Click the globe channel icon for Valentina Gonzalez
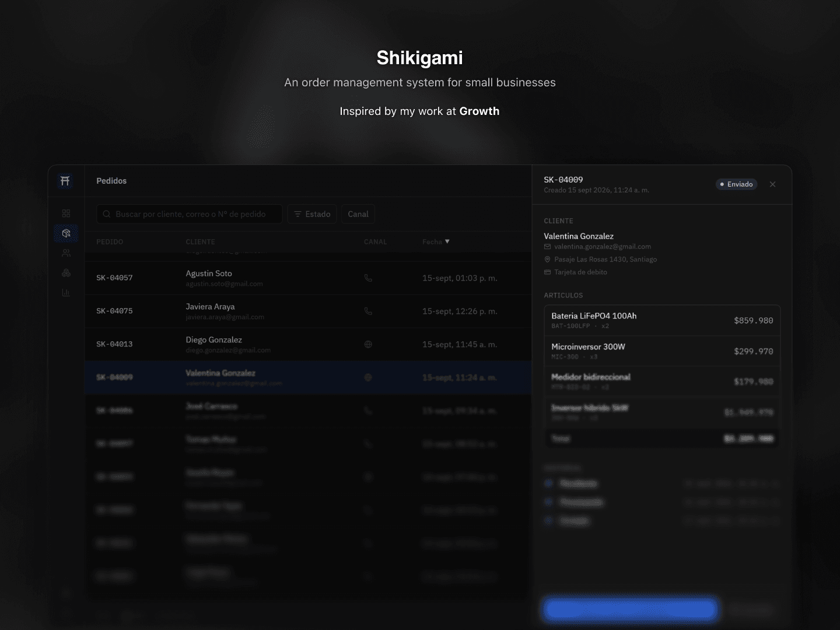 [x=368, y=378]
